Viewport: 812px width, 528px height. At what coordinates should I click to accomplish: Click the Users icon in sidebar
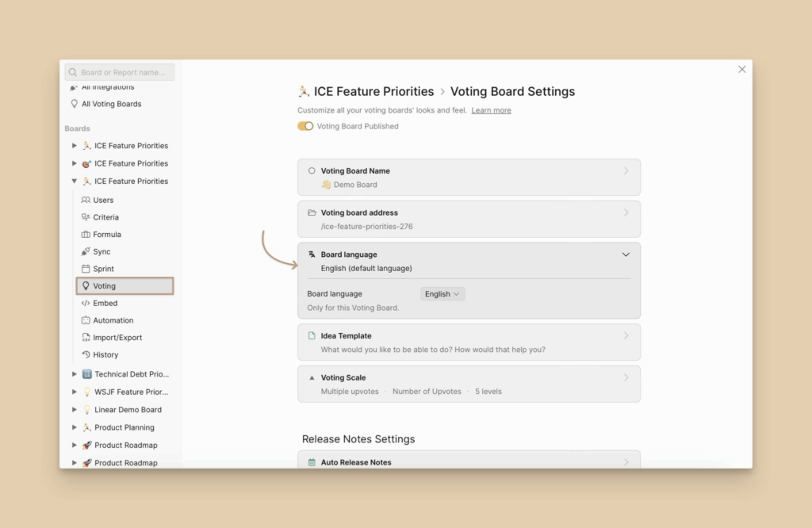pos(86,200)
